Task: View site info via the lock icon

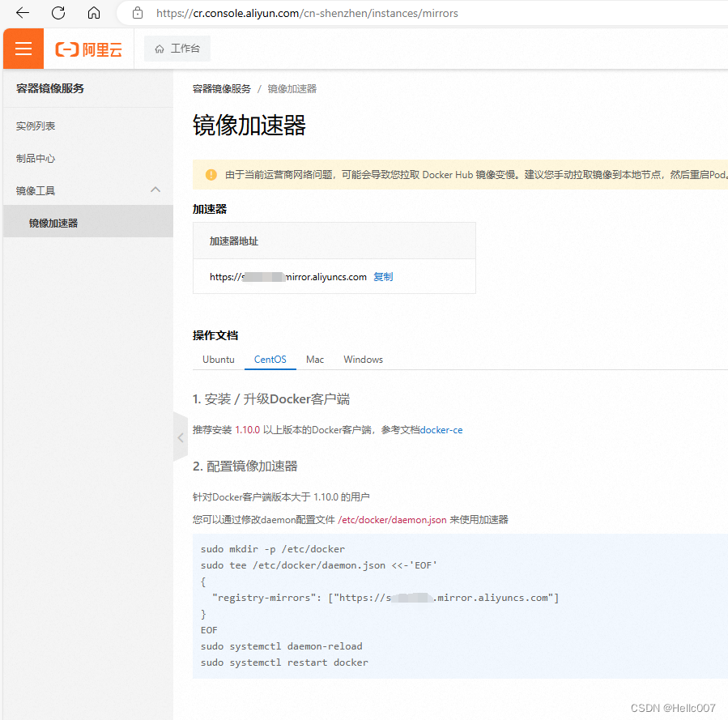Action: (138, 13)
